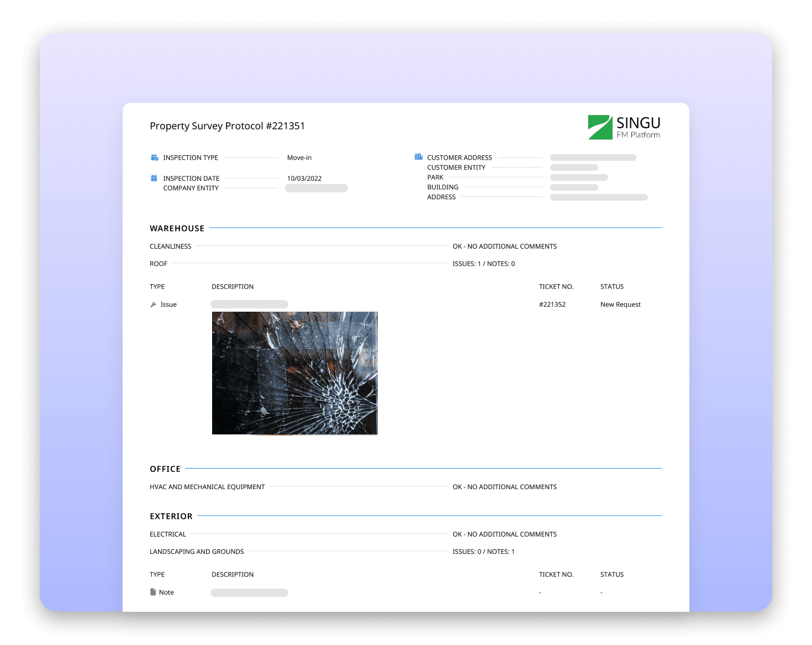Click LANDSCAPING AND GROUNDS label
This screenshot has height=645, width=812.
click(x=197, y=552)
